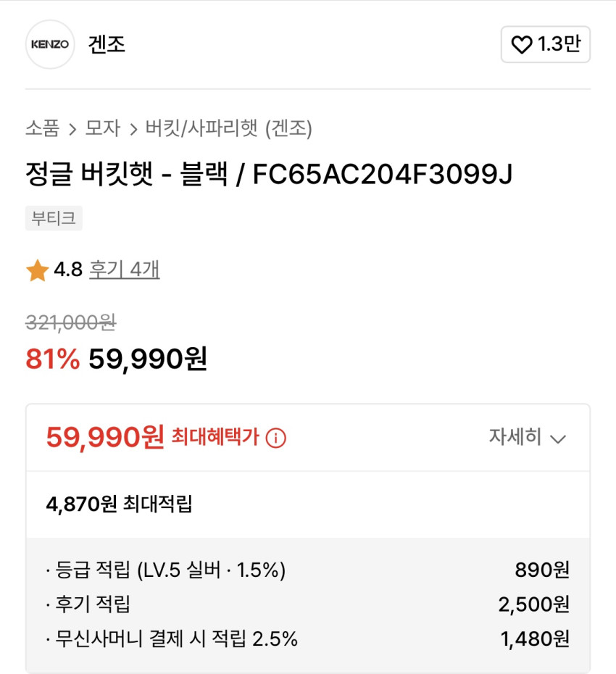Open 버킷/사파리햇 (겐조) breadcrumb
The height and width of the screenshot is (674, 616).
coord(228,129)
